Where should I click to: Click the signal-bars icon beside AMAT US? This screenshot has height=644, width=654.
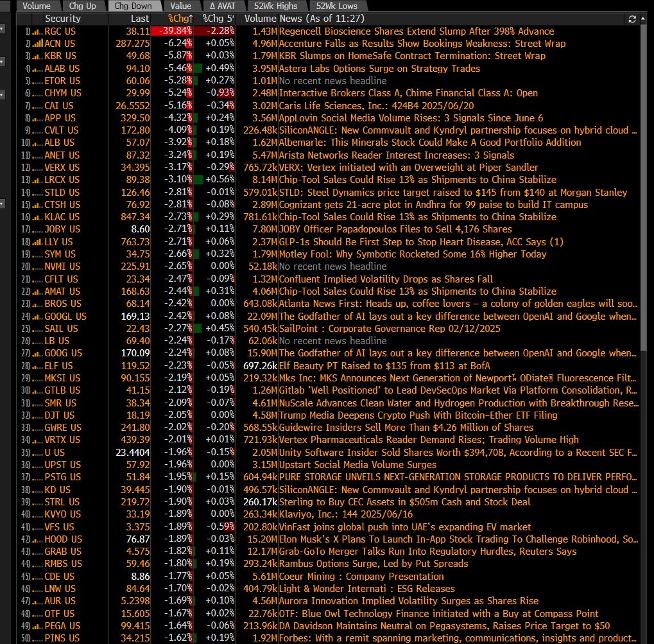(x=37, y=292)
